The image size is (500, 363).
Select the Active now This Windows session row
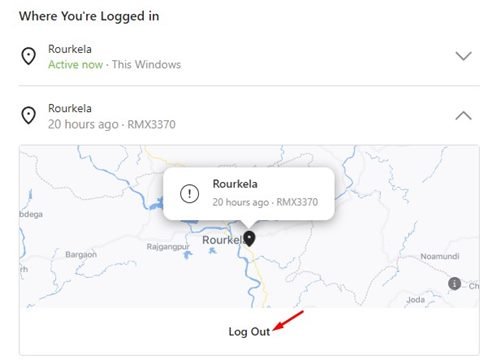pos(249,56)
